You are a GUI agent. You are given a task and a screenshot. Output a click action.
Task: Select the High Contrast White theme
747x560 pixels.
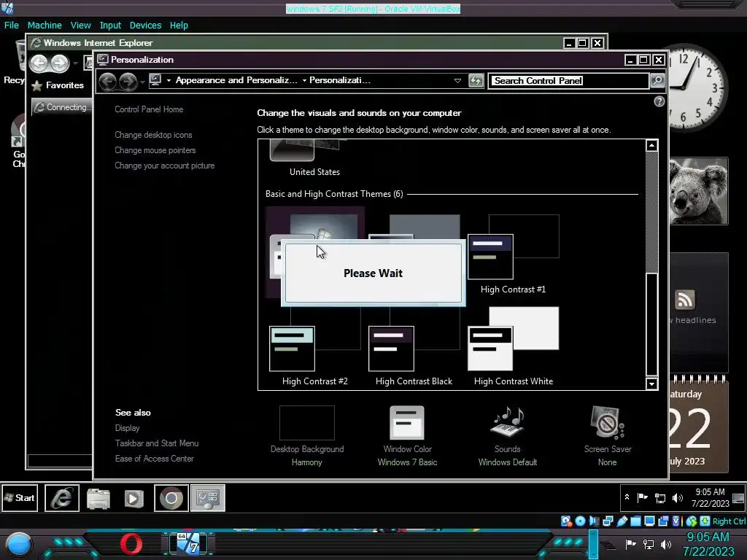[x=514, y=347]
